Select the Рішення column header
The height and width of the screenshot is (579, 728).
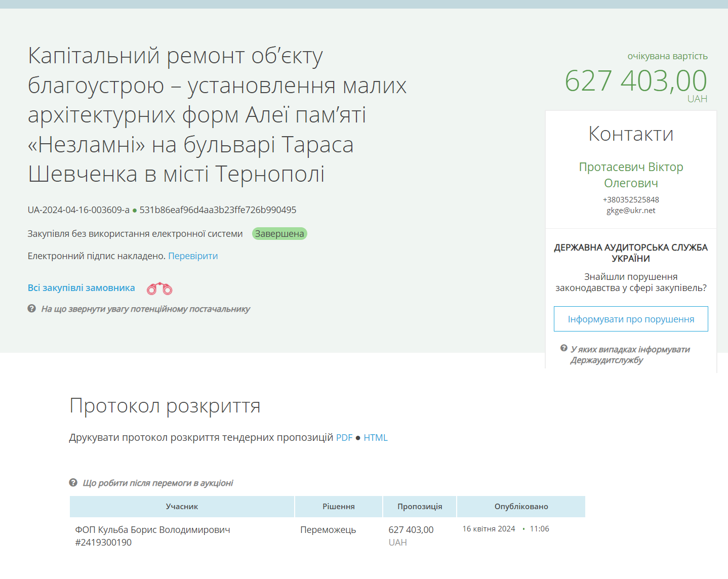click(x=338, y=507)
